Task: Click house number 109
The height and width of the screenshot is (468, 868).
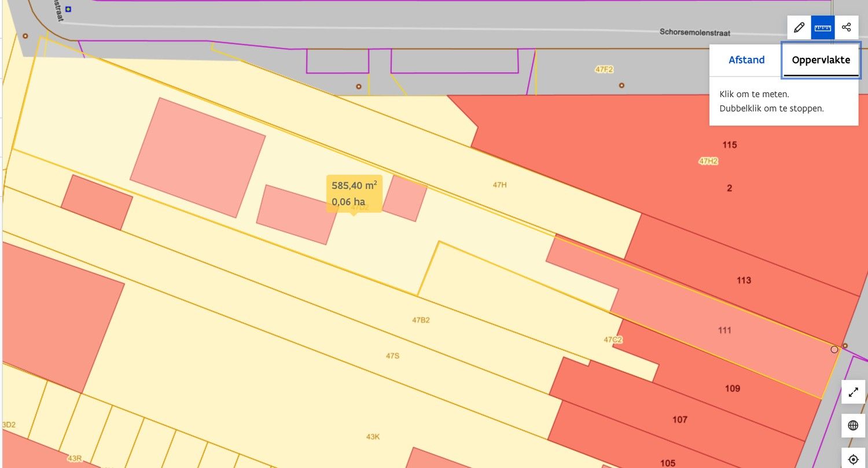Action: 733,388
